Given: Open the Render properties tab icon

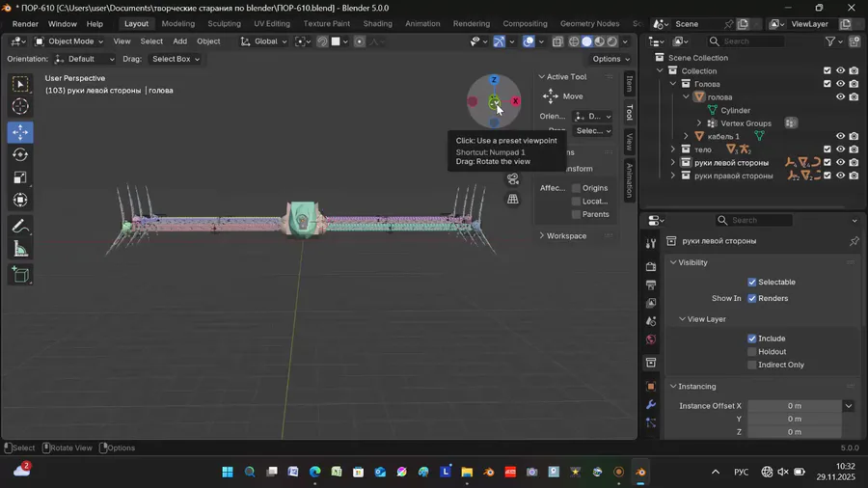Looking at the screenshot, I should pyautogui.click(x=651, y=266).
